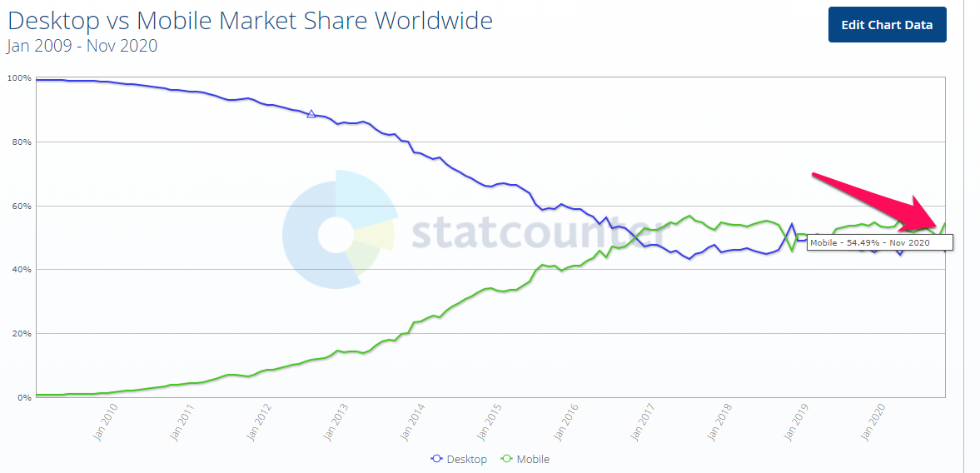
Task: Click the 100% y-axis label
Action: (19, 78)
